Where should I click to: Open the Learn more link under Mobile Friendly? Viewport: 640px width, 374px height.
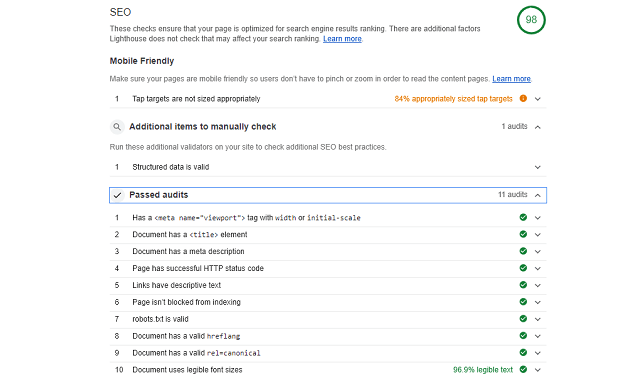point(511,79)
